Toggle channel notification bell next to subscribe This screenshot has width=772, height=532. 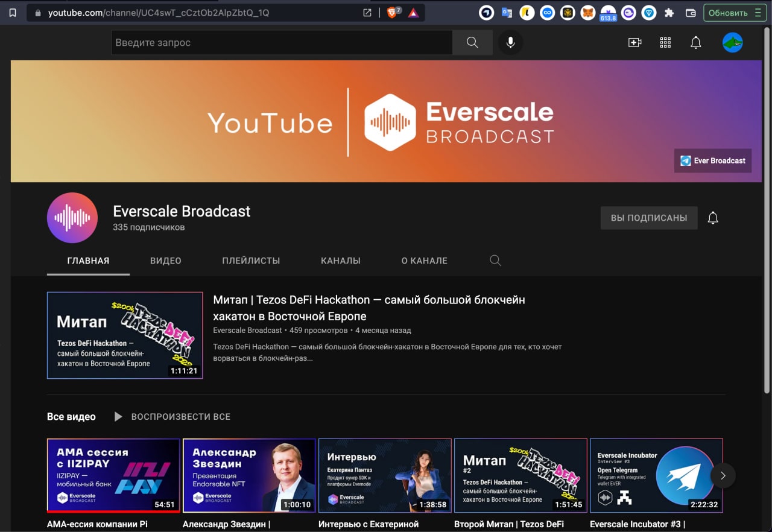(x=713, y=218)
